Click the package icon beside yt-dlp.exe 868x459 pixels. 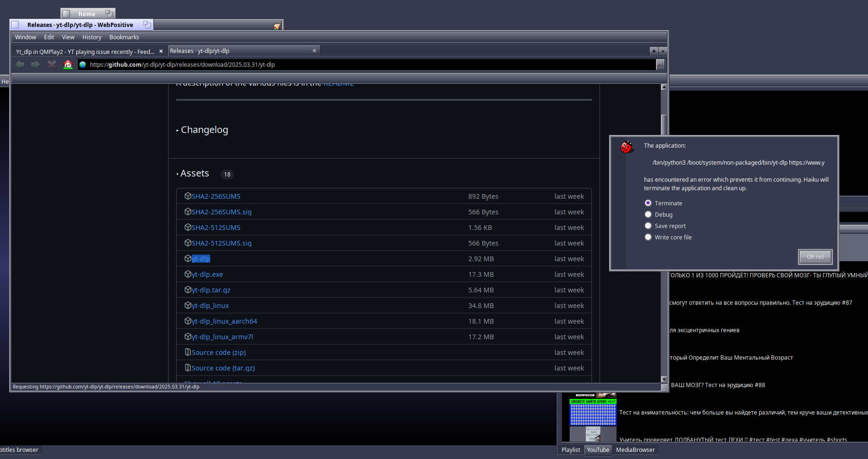coord(188,274)
